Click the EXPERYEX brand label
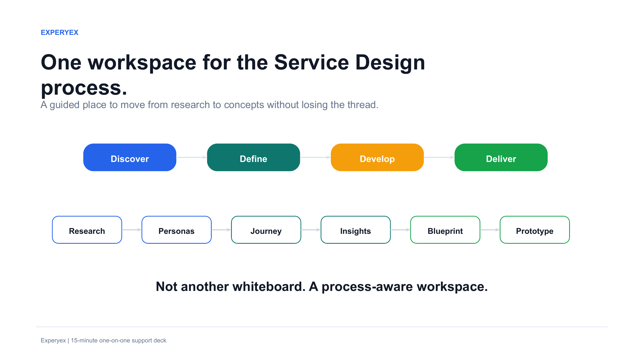The height and width of the screenshot is (362, 644). [x=60, y=32]
